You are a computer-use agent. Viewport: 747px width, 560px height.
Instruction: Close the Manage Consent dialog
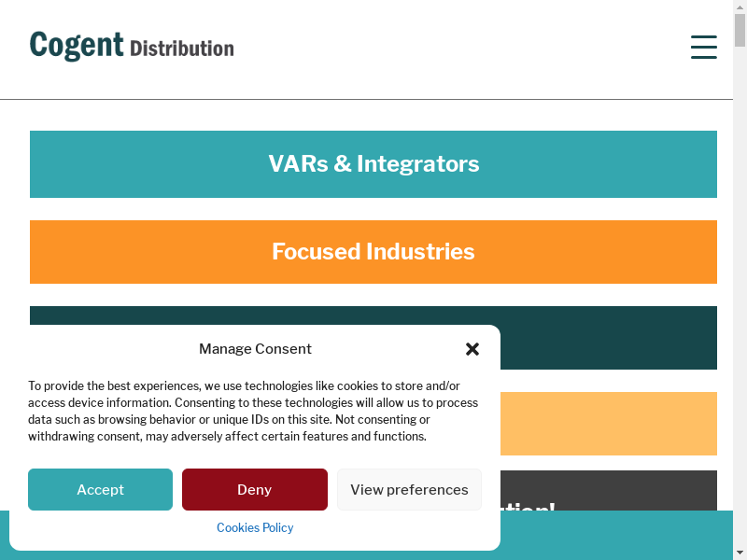pyautogui.click(x=472, y=349)
